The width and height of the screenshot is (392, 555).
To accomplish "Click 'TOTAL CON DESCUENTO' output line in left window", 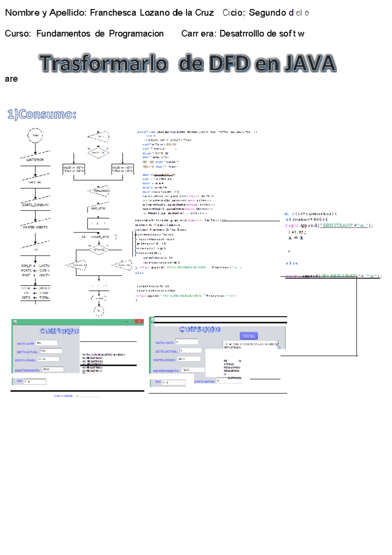I will (x=104, y=355).
